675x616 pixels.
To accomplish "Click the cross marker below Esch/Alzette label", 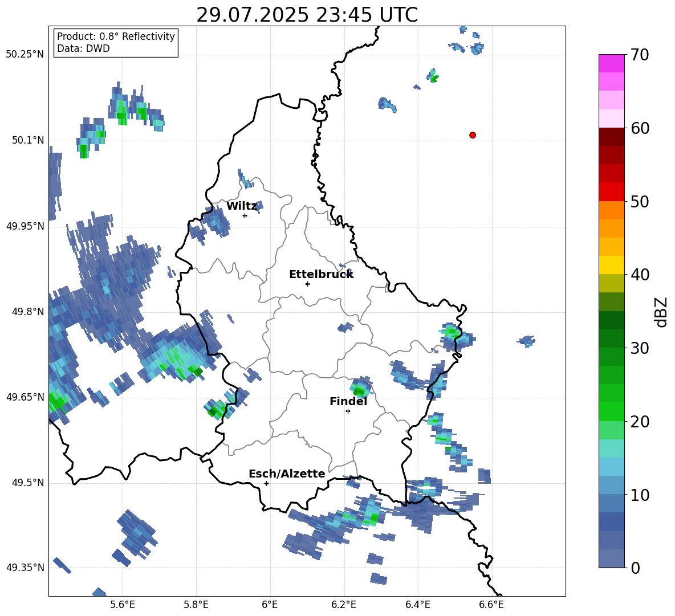I will point(266,483).
